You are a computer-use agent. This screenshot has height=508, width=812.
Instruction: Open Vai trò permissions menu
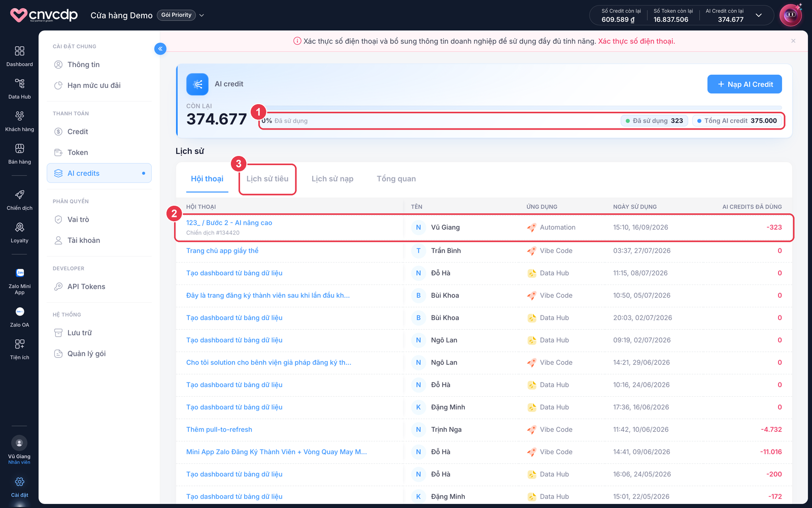(99, 219)
